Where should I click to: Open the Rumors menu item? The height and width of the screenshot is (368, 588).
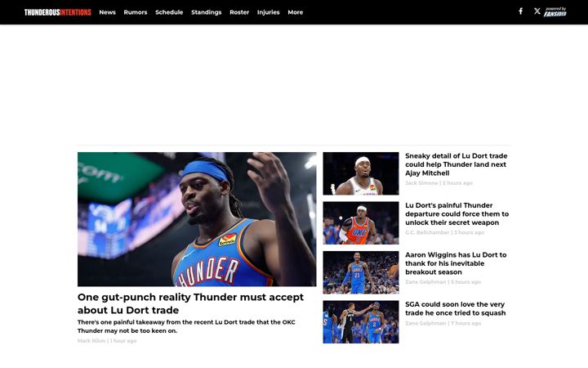point(136,12)
